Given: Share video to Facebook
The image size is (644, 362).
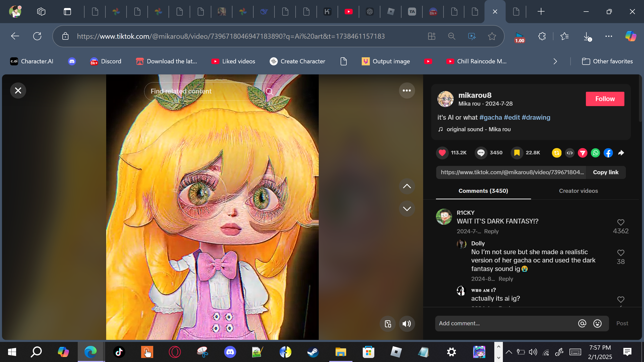Looking at the screenshot, I should 608,153.
